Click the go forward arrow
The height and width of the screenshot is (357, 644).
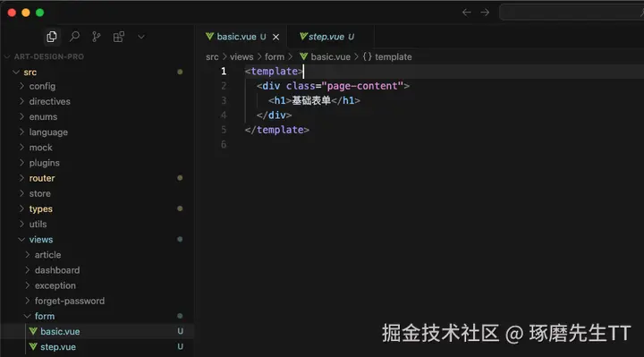(485, 13)
